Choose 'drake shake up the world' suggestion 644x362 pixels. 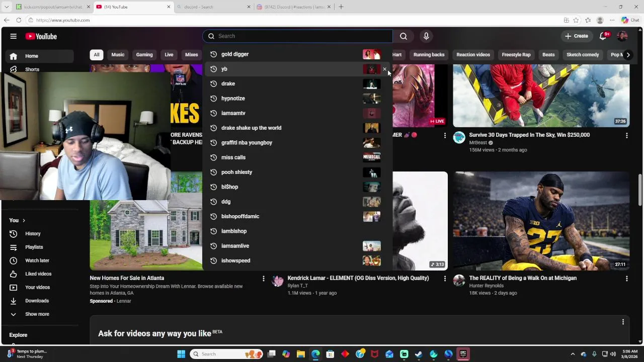[297, 128]
